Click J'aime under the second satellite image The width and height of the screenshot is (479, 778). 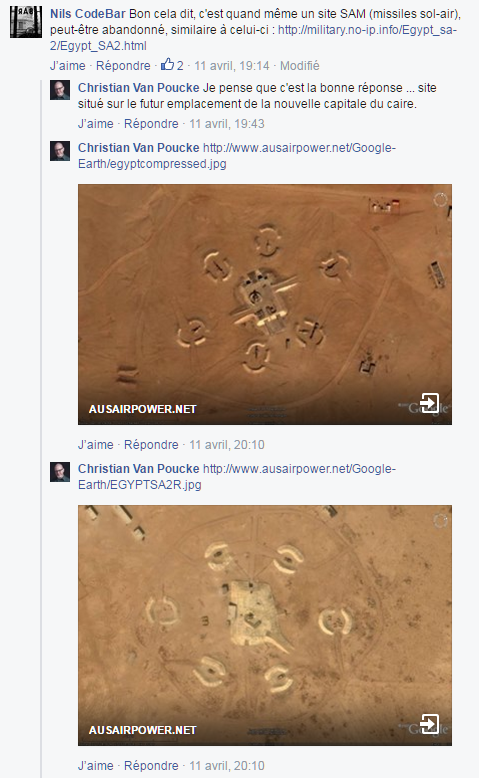(95, 766)
